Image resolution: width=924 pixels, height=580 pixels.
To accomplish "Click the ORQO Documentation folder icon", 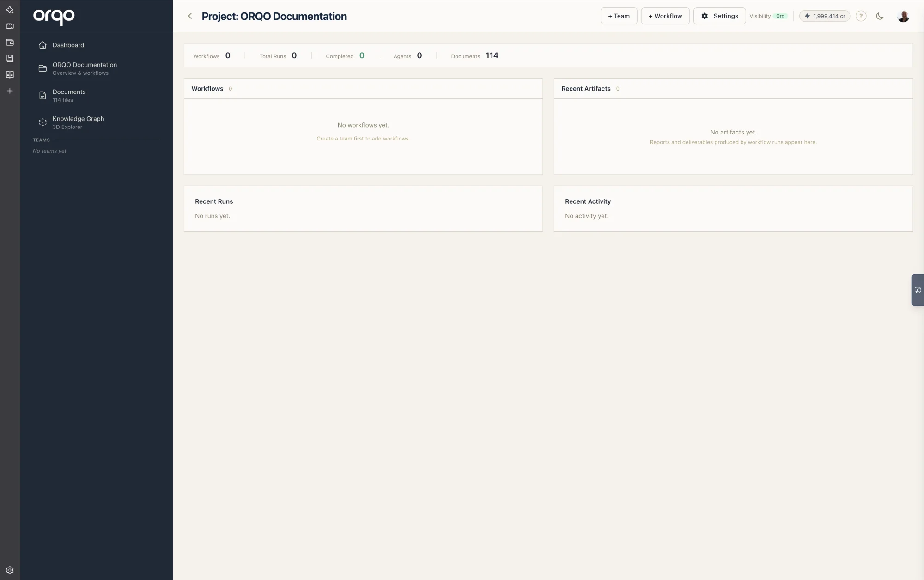I will [x=43, y=68].
